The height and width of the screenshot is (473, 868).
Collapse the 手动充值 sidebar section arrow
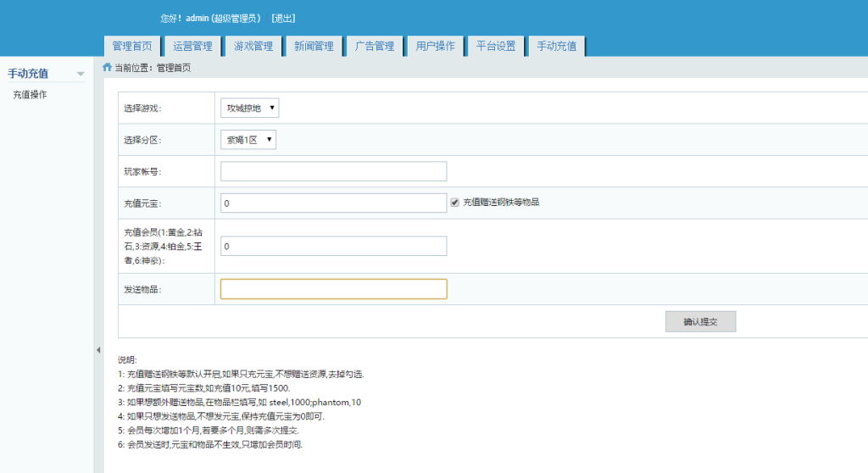81,75
